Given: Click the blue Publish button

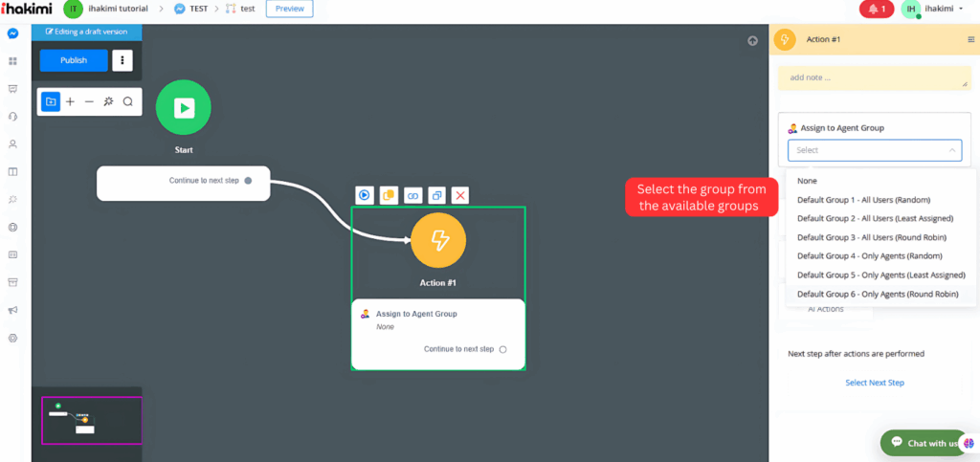Looking at the screenshot, I should pos(74,60).
